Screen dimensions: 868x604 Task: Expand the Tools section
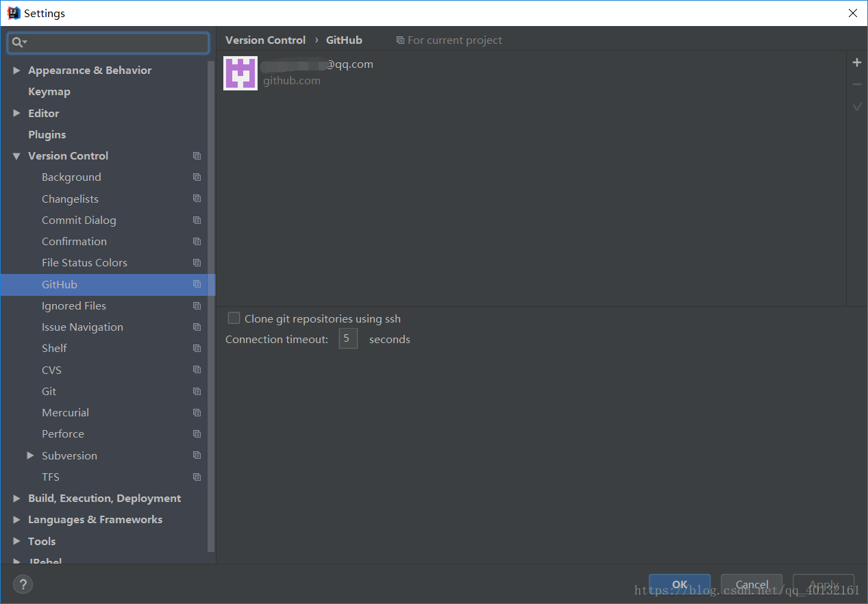tap(16, 541)
